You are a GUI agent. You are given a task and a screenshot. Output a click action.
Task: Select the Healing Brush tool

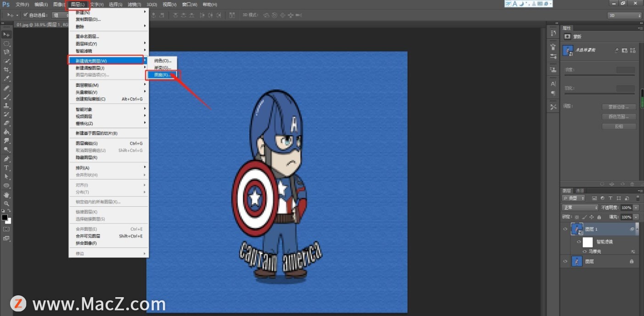point(6,88)
